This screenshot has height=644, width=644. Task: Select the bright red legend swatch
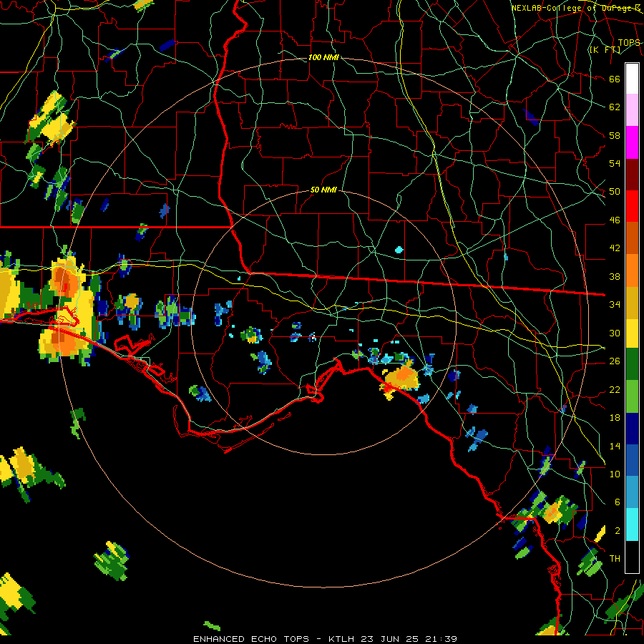point(632,206)
